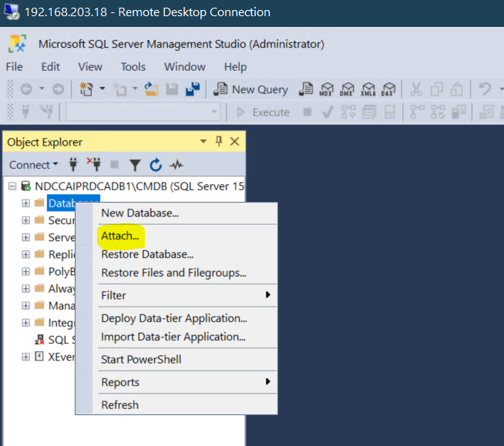Open the Reports submenu
The width and height of the screenshot is (504, 446).
tap(176, 382)
